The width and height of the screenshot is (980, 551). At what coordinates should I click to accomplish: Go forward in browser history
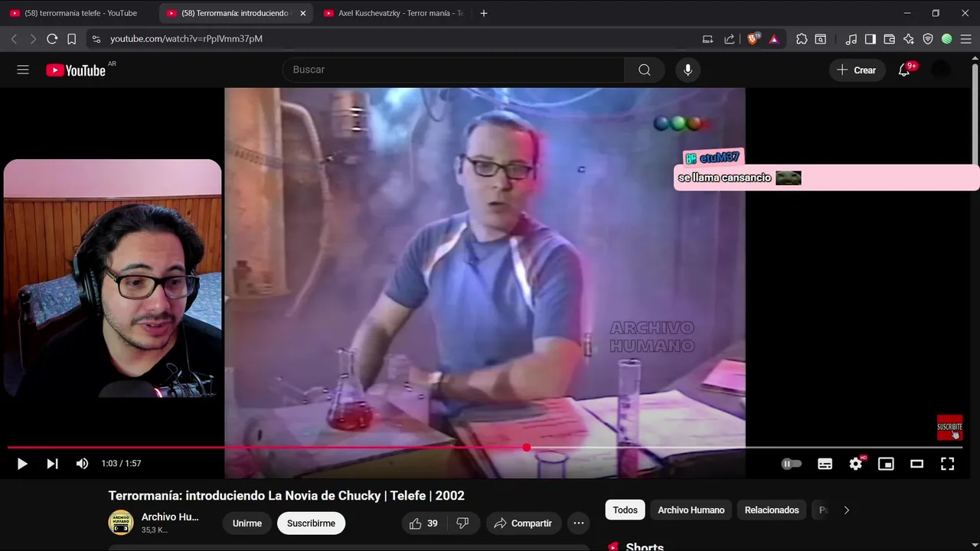point(32,39)
